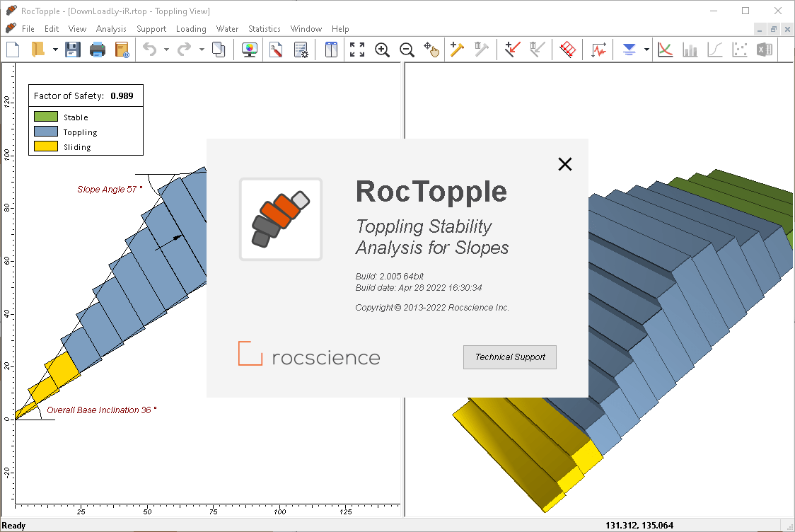Open the File menu
This screenshot has width=795, height=532.
tap(28, 29)
